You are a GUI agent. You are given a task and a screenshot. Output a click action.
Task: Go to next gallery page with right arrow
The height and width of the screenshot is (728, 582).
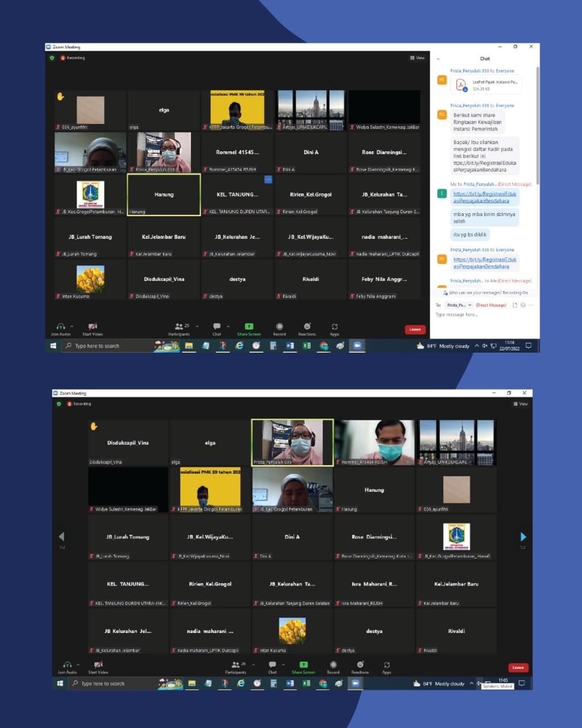(x=523, y=537)
